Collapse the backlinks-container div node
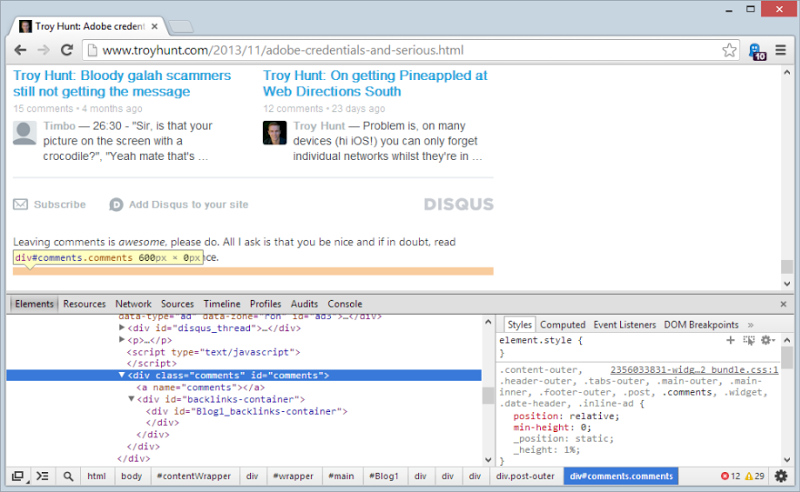The width and height of the screenshot is (800, 492). pyautogui.click(x=131, y=399)
